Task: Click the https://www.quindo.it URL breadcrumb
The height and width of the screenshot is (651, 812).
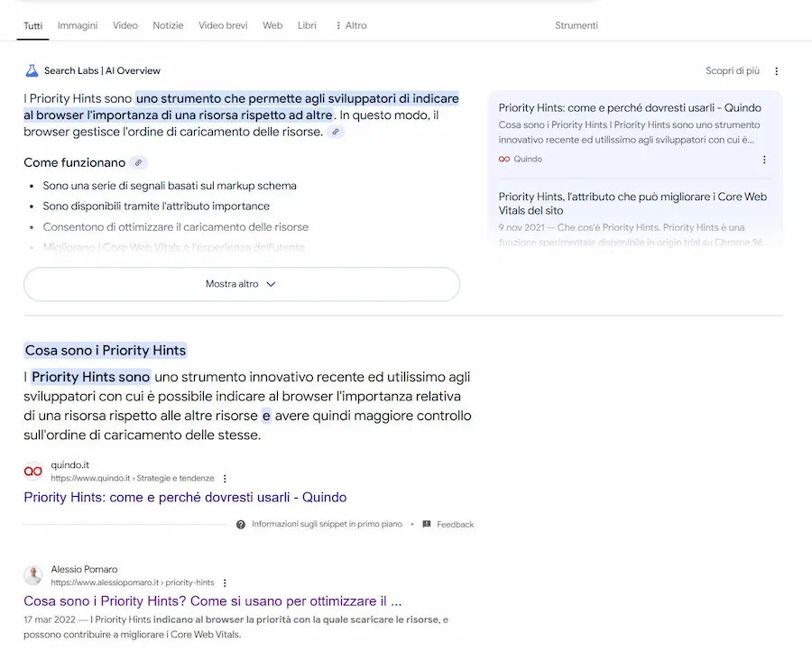Action: point(133,478)
